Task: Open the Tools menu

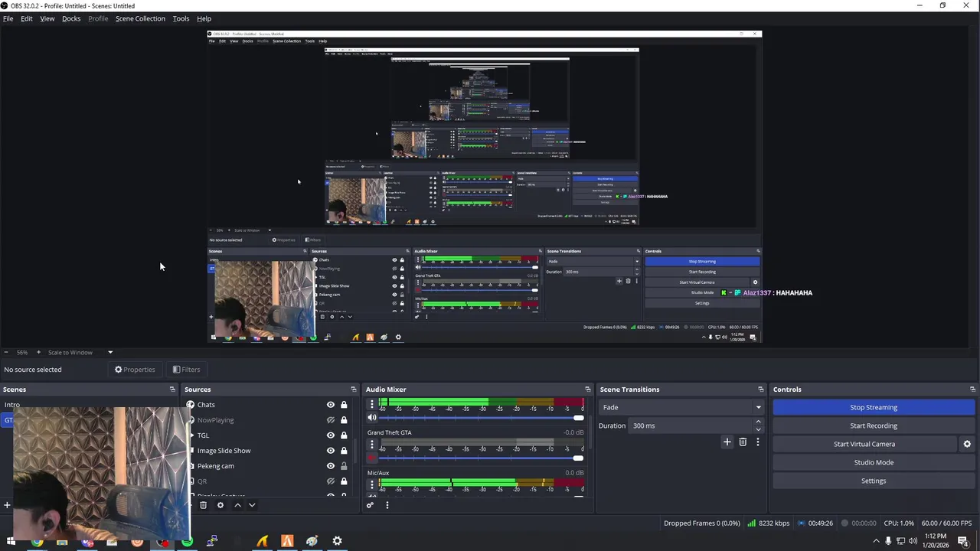Action: pos(181,18)
